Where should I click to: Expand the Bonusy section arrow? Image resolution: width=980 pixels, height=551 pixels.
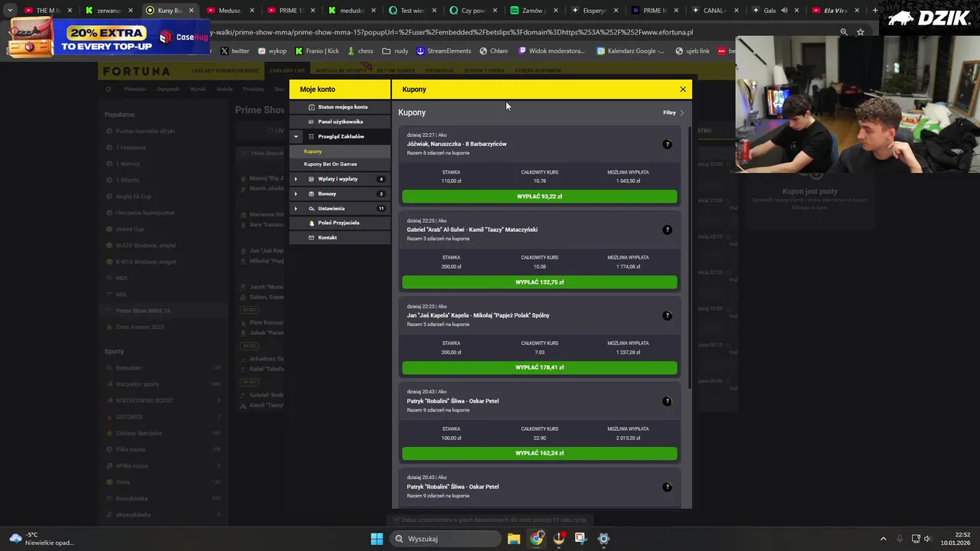296,194
